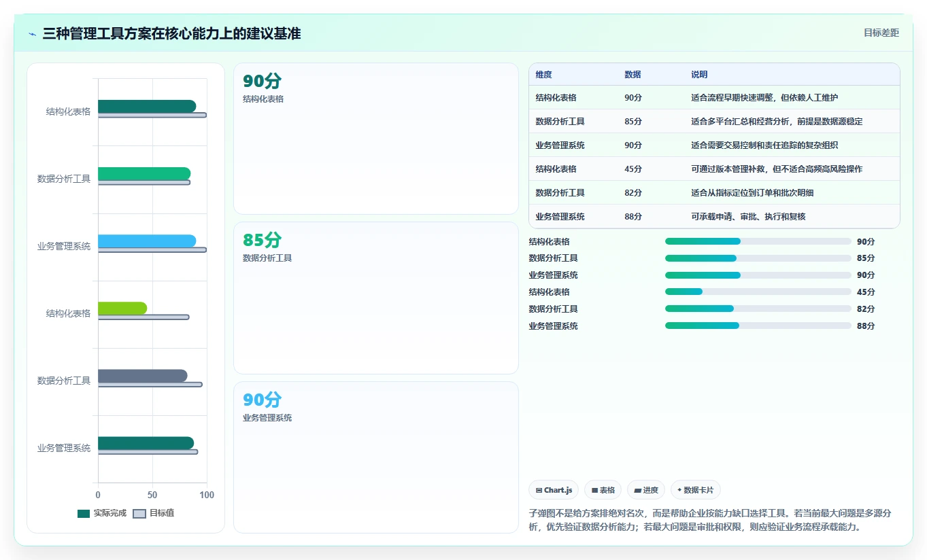This screenshot has width=927, height=560.
Task: Click the 数据 table column header
Action: click(x=633, y=74)
